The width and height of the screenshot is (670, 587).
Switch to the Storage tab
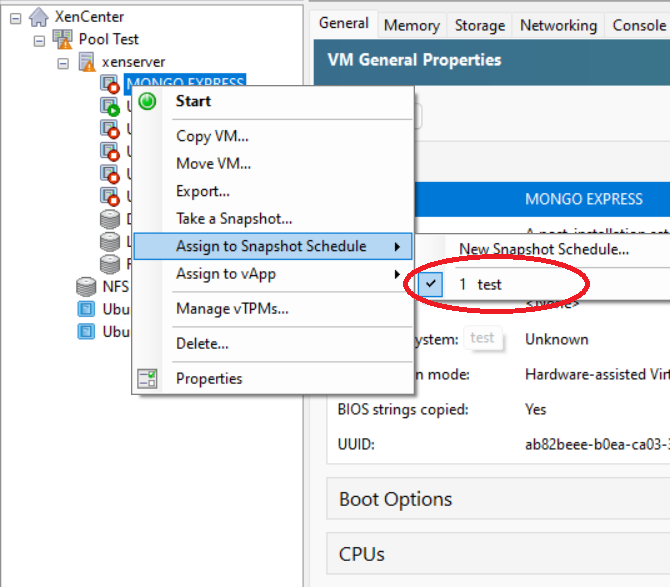click(480, 26)
